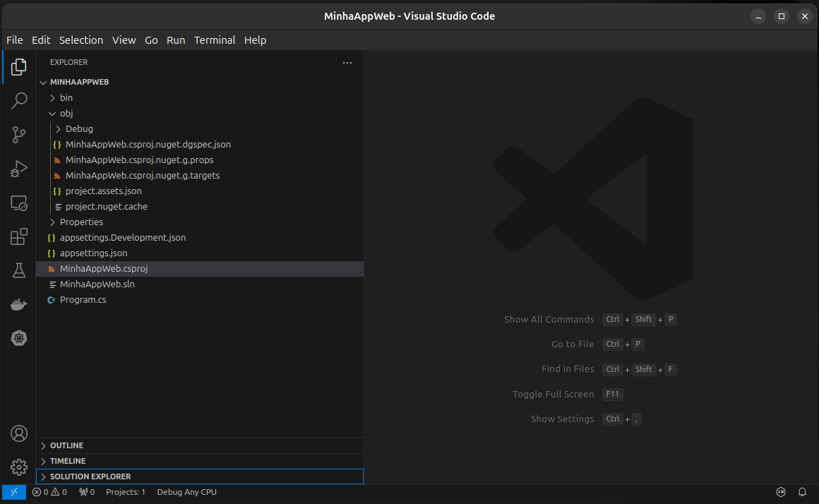819x504 pixels.
Task: Open the Source Control view icon
Action: 19,135
